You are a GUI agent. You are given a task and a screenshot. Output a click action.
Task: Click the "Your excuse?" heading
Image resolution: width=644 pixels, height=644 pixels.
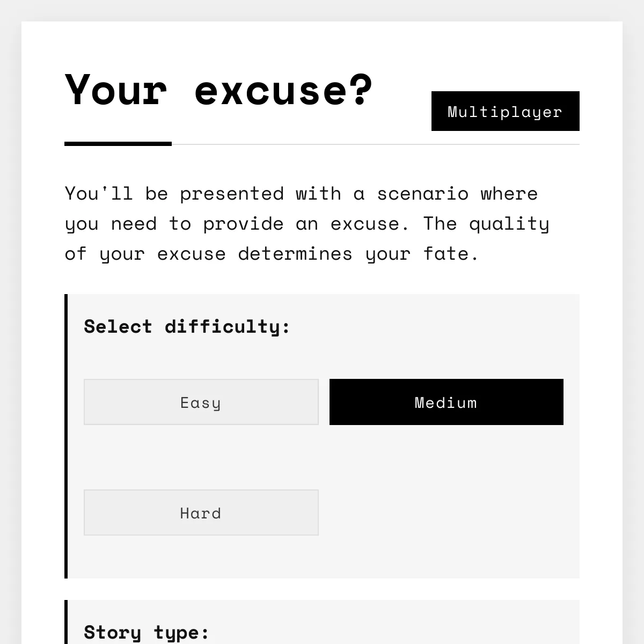219,90
